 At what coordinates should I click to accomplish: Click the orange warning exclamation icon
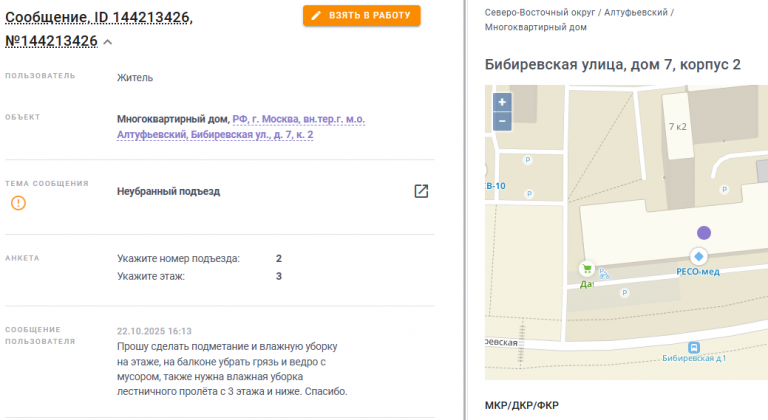point(18,203)
